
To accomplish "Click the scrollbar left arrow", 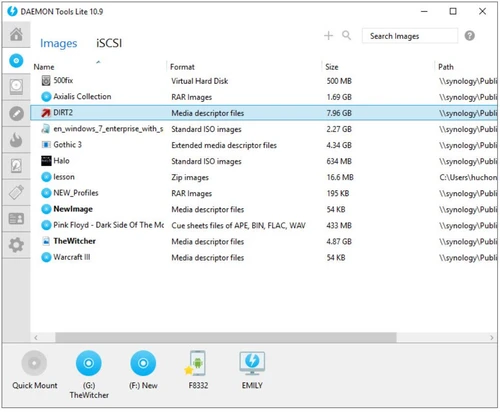I will (36, 337).
